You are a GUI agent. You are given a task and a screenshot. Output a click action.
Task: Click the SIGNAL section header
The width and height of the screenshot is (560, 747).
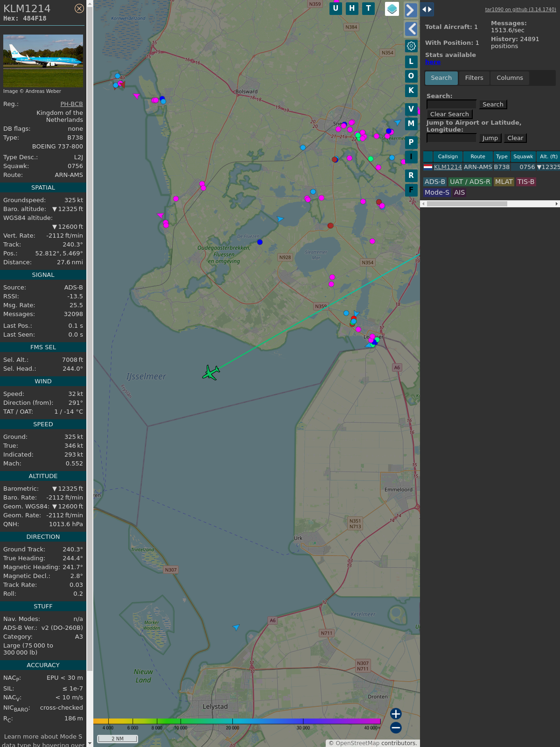pos(43,275)
